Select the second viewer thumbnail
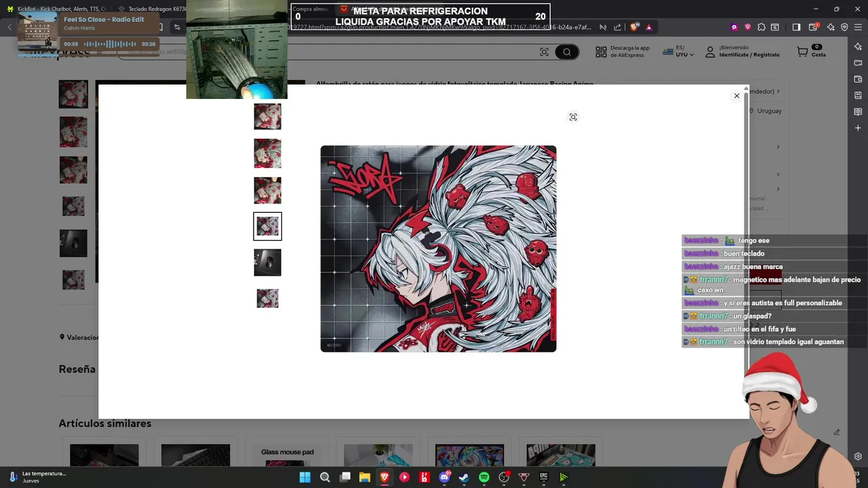This screenshot has height=488, width=868. point(267,153)
